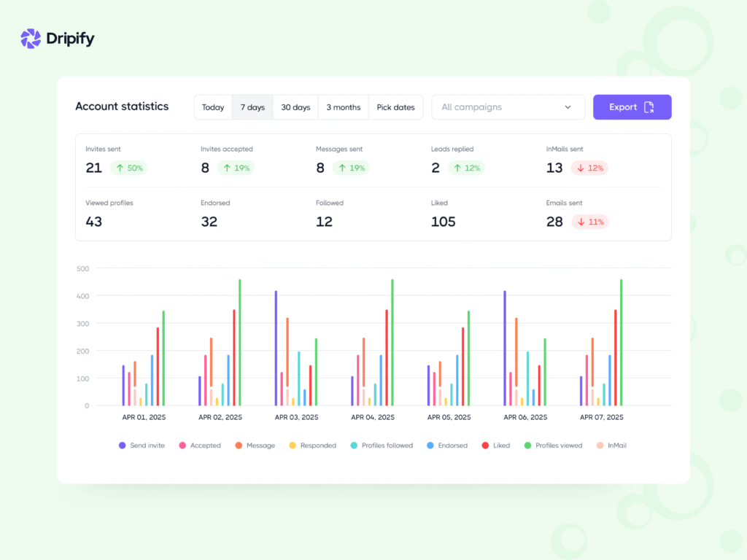Open the All campaigns dropdown
The image size is (747, 560).
[x=508, y=106]
